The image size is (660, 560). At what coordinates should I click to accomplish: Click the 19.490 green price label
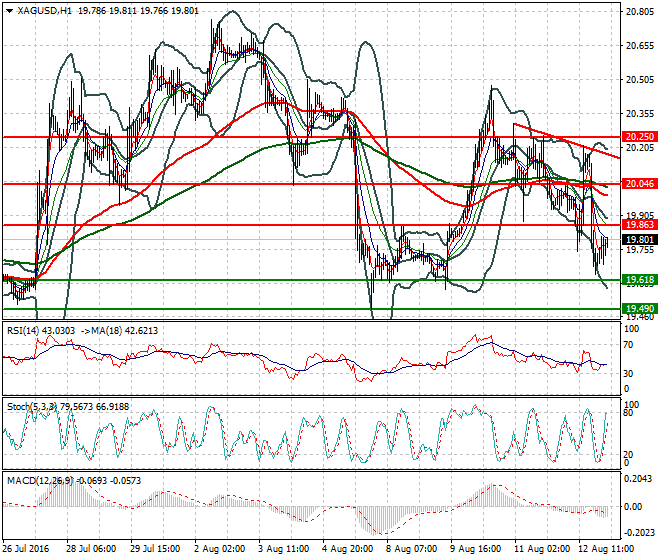638,309
